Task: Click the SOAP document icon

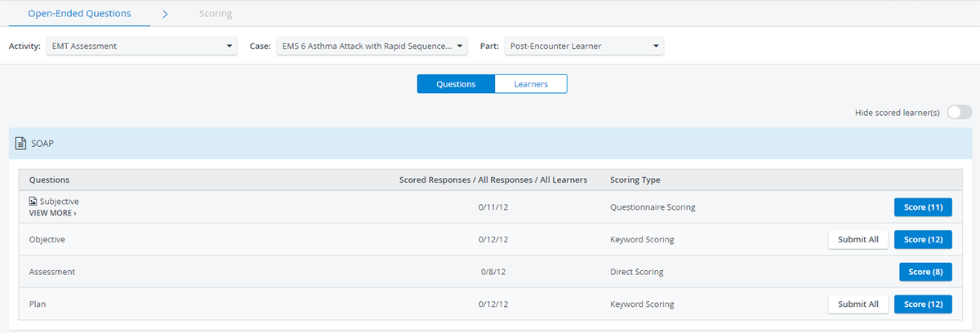Action: coord(21,144)
